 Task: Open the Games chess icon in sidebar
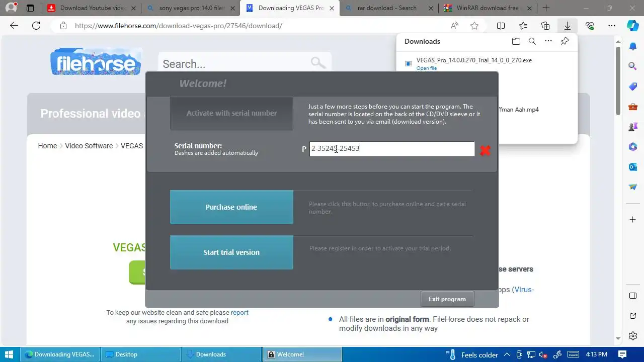point(633,127)
